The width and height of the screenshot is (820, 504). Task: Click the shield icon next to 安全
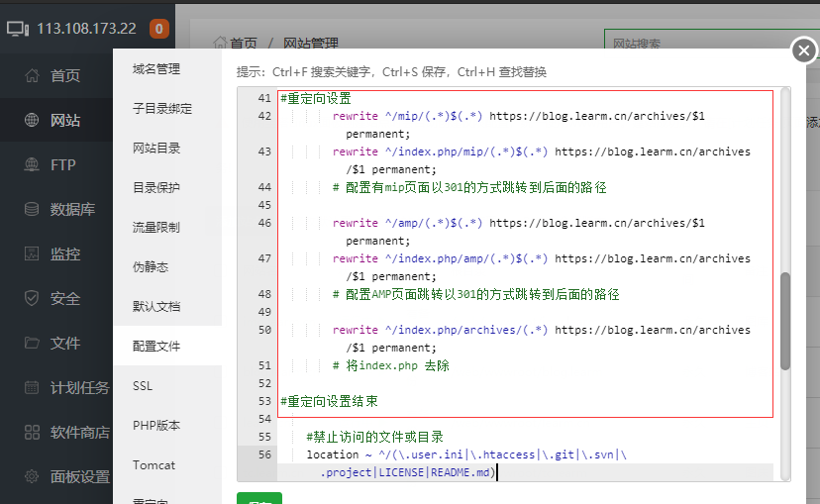coord(32,298)
